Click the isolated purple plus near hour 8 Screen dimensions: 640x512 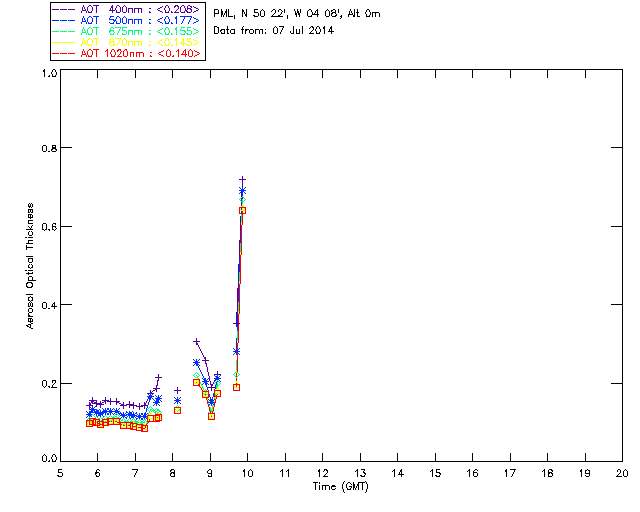[x=178, y=390]
